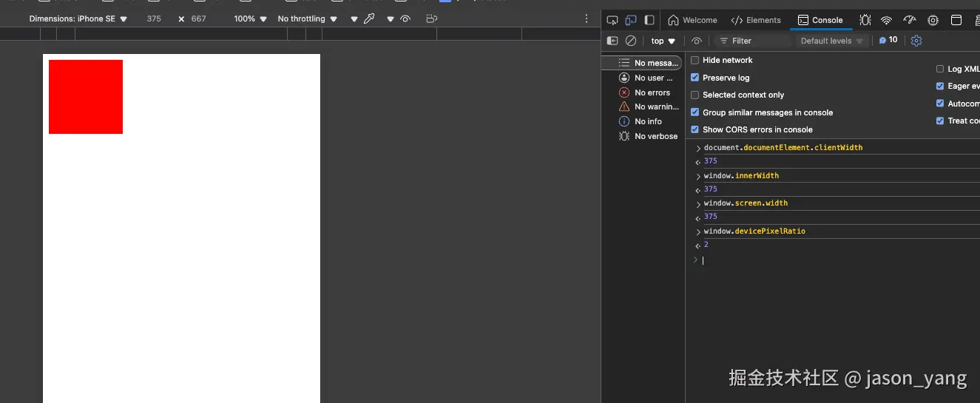The width and height of the screenshot is (980, 403).
Task: Click the window.devicePixelRatio console entry
Action: tap(754, 231)
